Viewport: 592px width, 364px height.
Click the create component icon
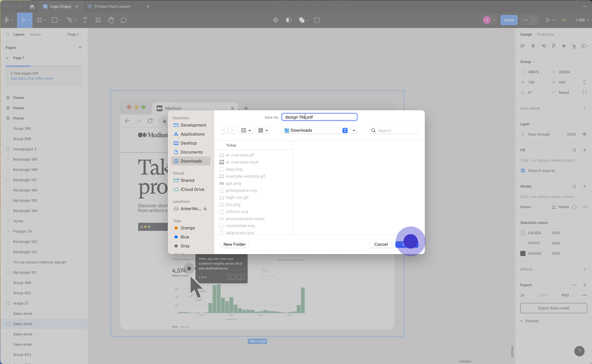pyautogui.click(x=276, y=20)
